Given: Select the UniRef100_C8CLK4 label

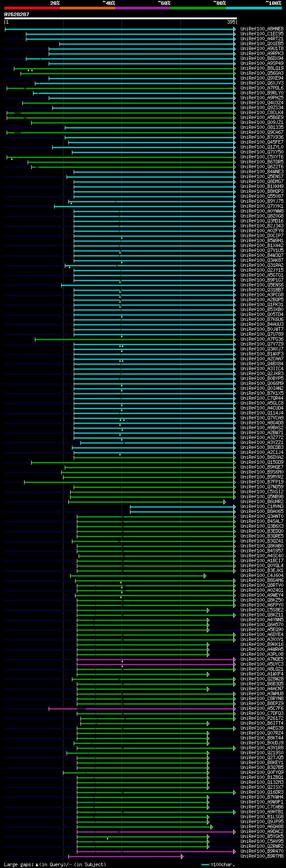Looking at the screenshot, I should 262,112.
